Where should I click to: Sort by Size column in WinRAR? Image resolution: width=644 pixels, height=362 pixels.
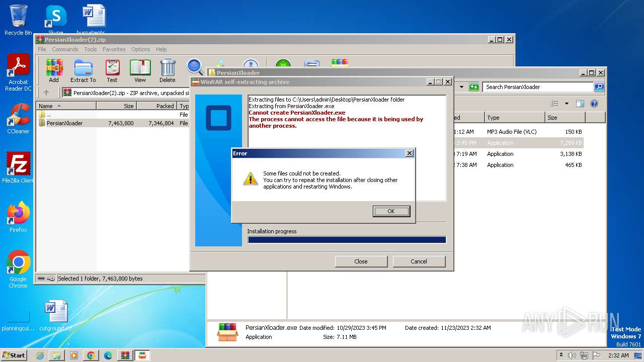click(x=116, y=106)
